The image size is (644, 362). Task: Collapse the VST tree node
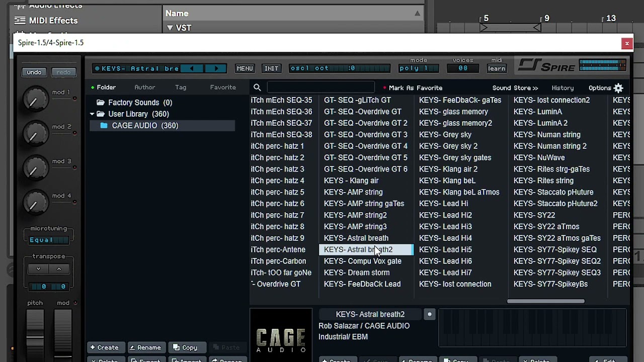point(170,28)
